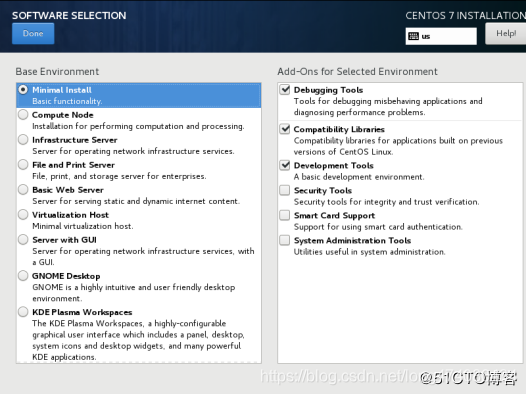
Task: Uncheck the Development Tools checkbox
Action: (x=285, y=165)
